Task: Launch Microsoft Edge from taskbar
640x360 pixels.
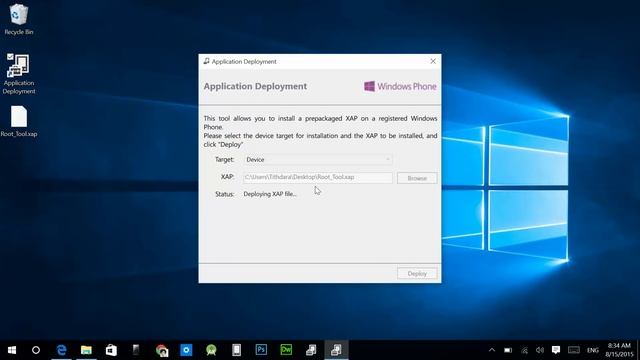Action: click(x=61, y=350)
